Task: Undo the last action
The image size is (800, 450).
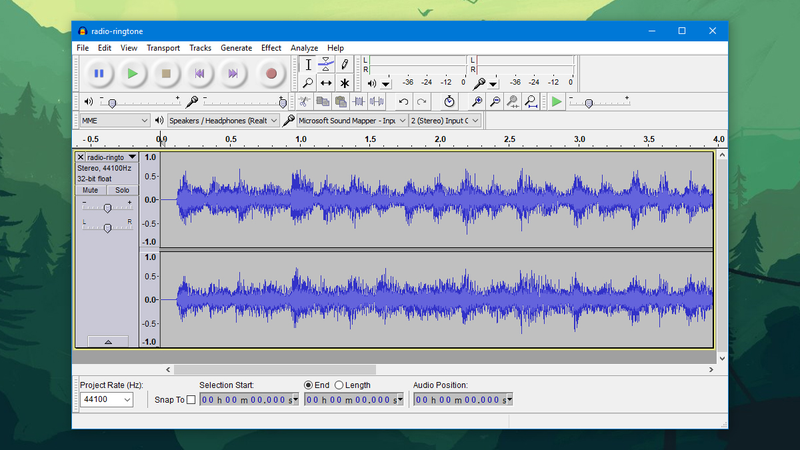Action: pyautogui.click(x=404, y=102)
